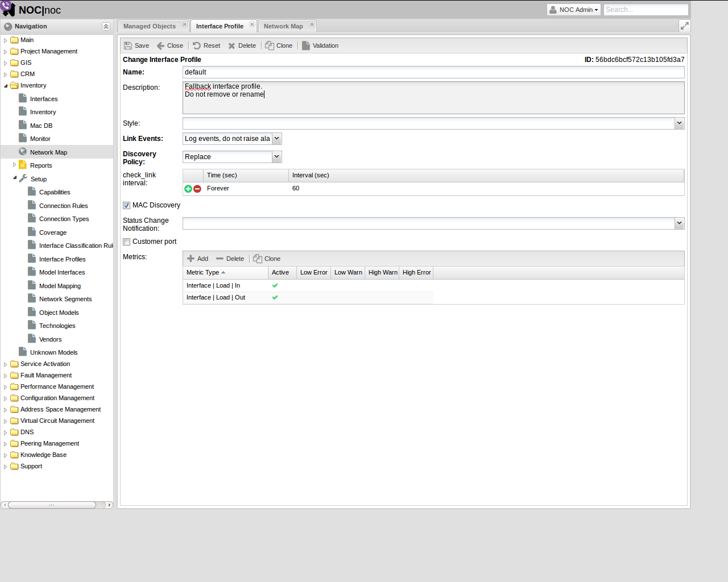Image resolution: width=728 pixels, height=582 pixels.
Task: Click the Vendors document icon
Action: coord(32,339)
